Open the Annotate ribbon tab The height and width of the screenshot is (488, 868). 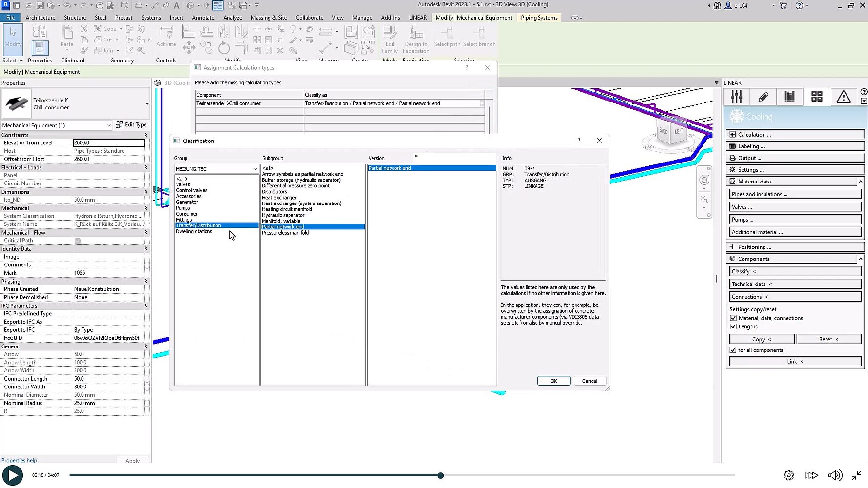[203, 17]
